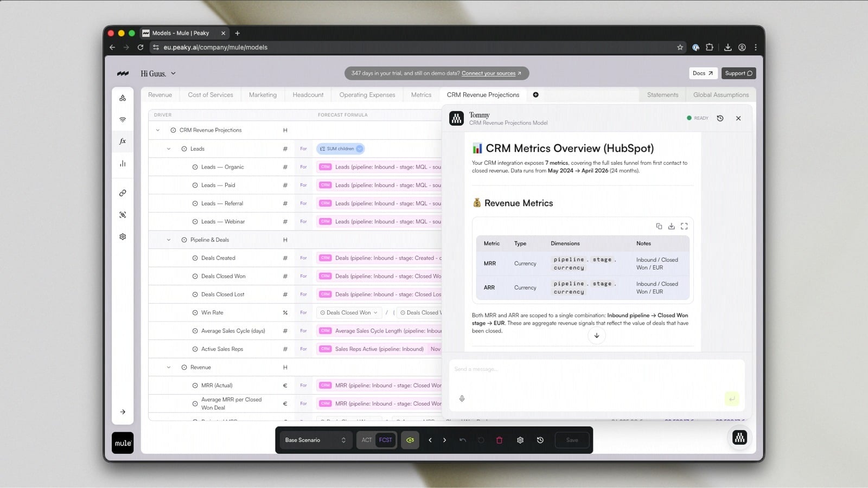The image size is (868, 488).
Task: Toggle the FCST forecast view
Action: 386,440
